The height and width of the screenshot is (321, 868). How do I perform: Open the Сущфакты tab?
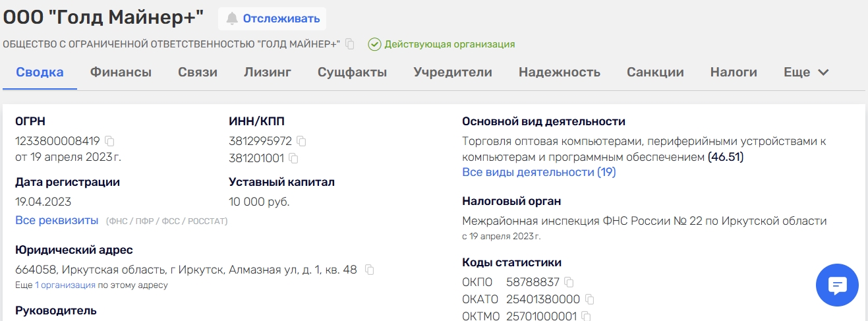point(353,73)
